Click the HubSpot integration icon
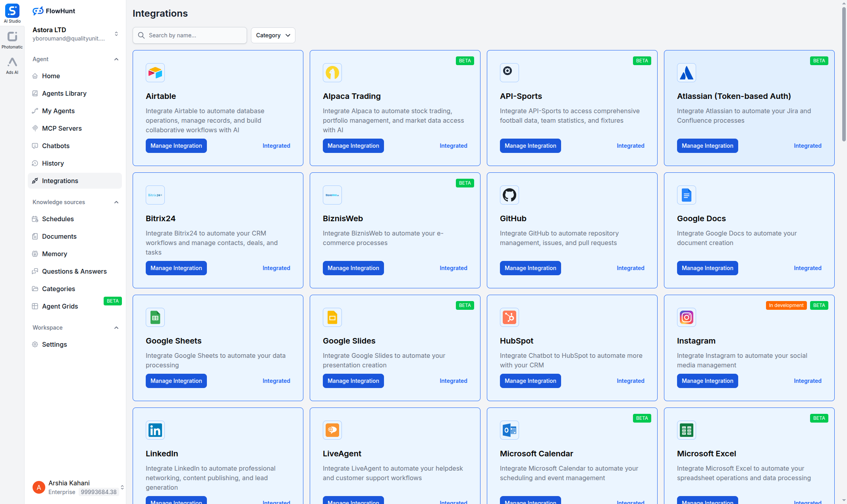 509,317
